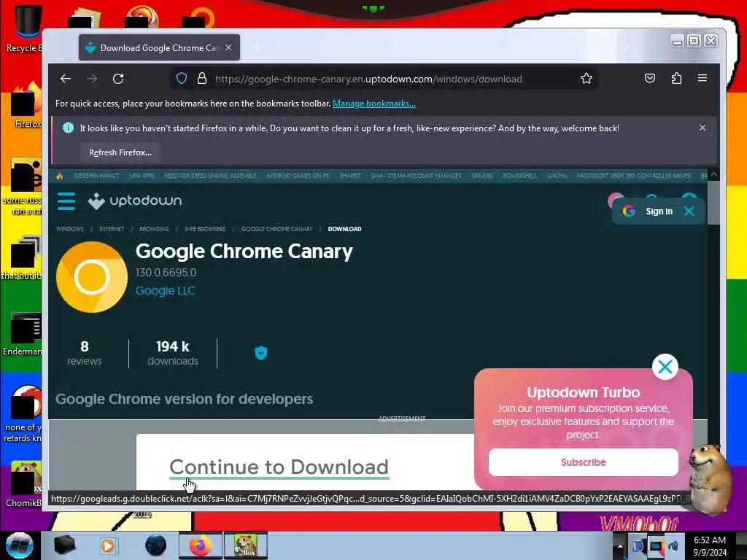
Task: Save page to Pocket
Action: [x=650, y=79]
